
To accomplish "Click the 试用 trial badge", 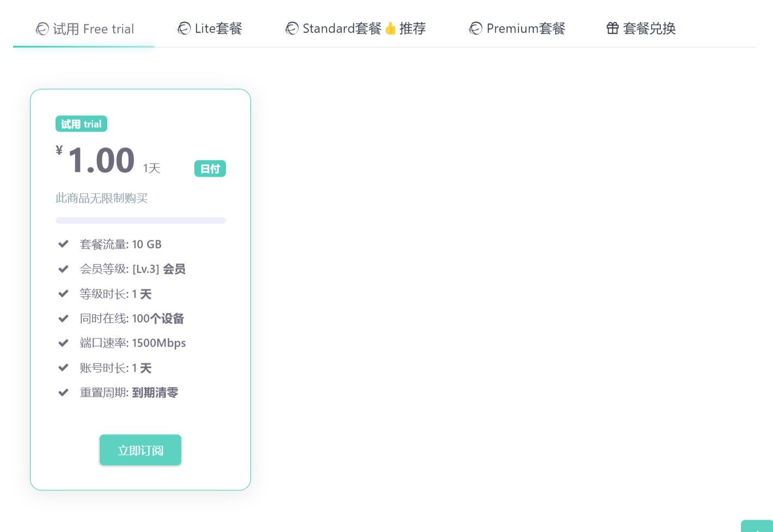I will pyautogui.click(x=81, y=124).
